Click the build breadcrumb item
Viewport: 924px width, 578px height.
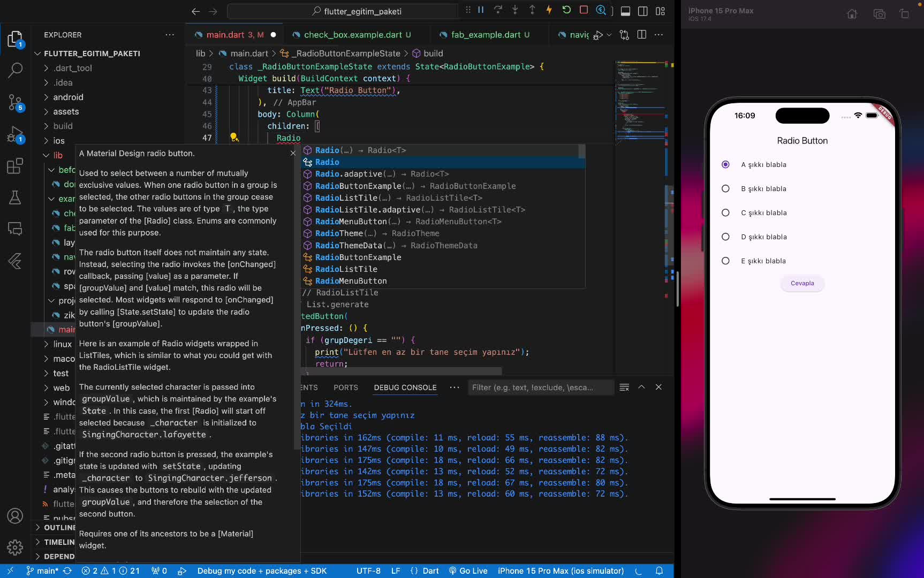428,54
